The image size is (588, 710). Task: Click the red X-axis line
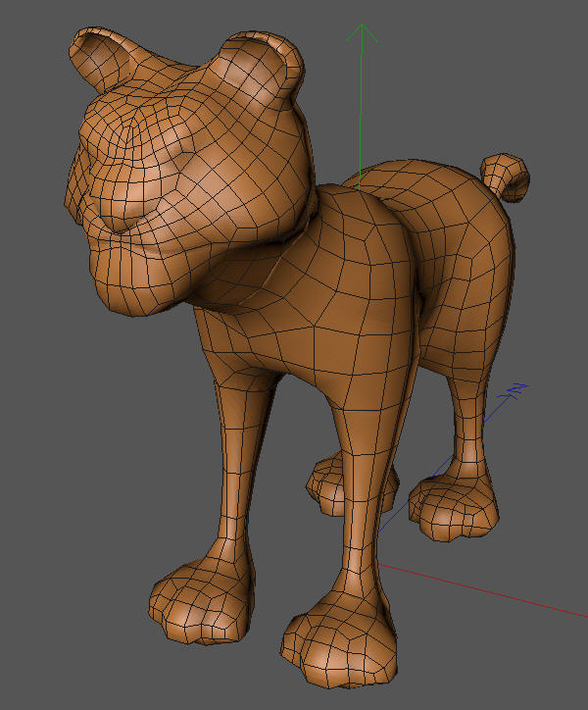coord(482,590)
